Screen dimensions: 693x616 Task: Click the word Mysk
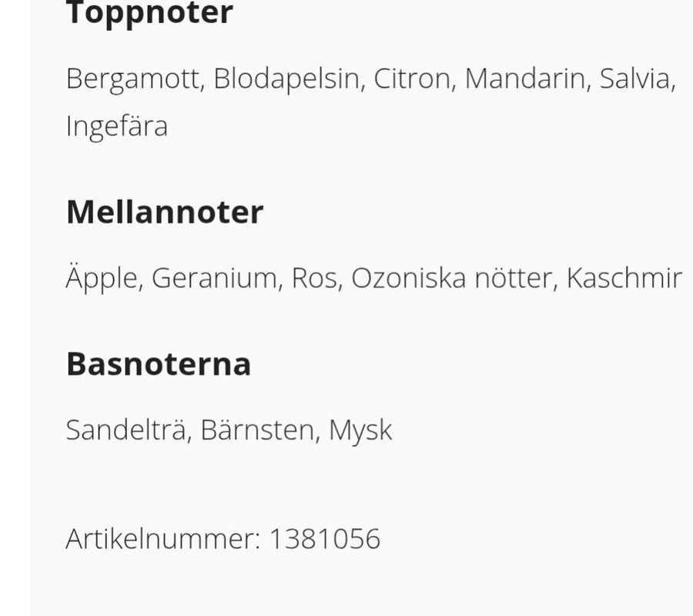point(360,430)
